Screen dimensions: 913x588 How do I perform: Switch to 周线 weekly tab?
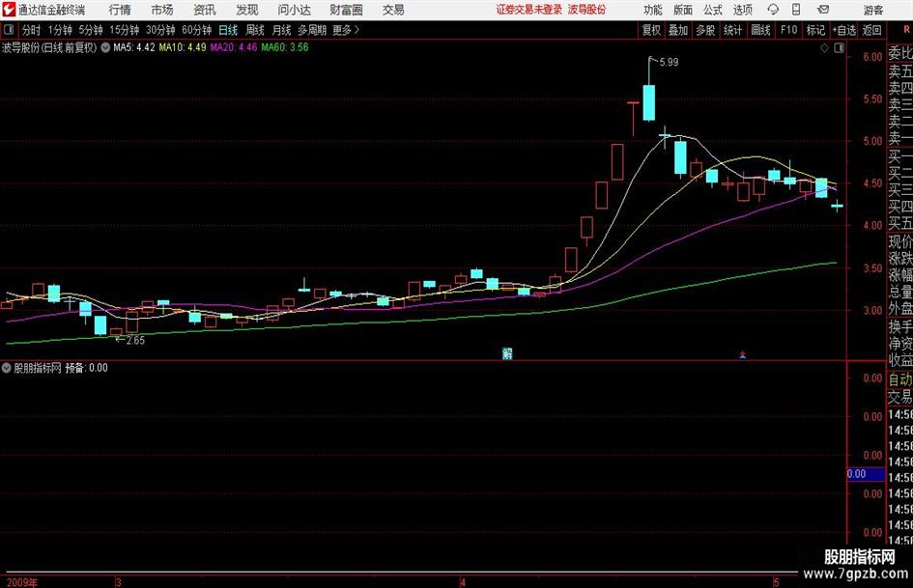(x=254, y=30)
